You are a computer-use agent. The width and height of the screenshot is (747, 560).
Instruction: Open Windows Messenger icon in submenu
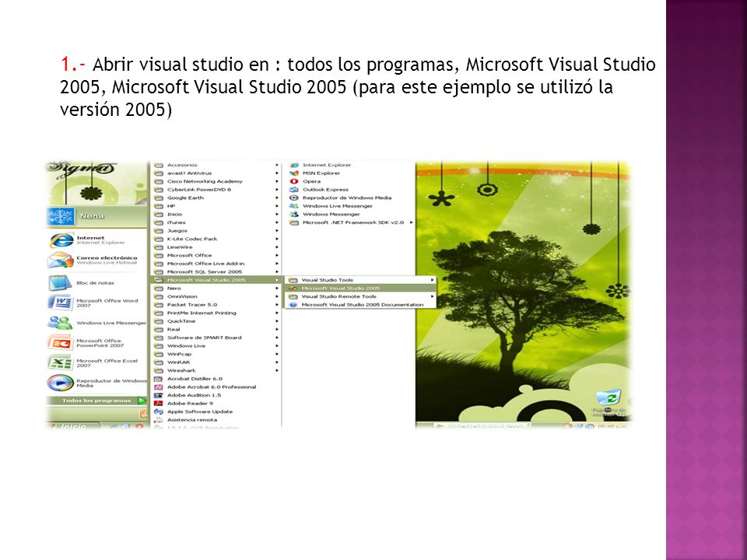point(294,215)
